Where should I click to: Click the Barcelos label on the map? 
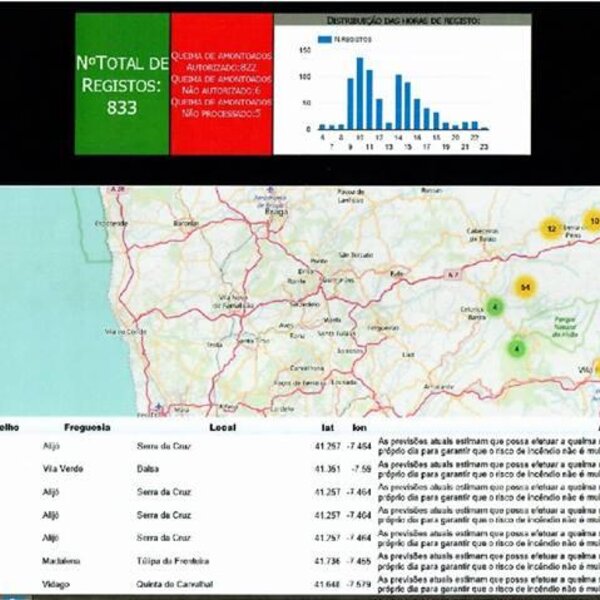coord(186,224)
